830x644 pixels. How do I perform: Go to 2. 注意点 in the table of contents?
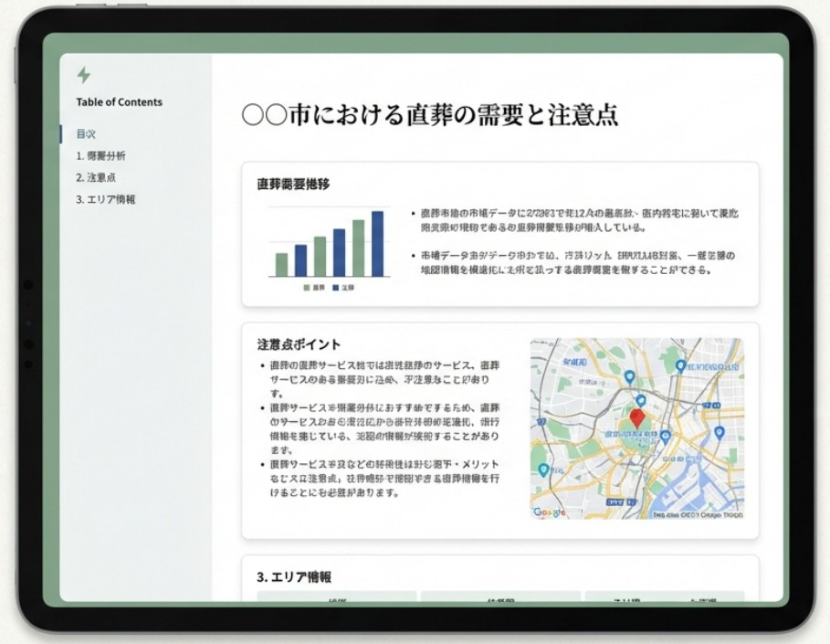pyautogui.click(x=96, y=178)
